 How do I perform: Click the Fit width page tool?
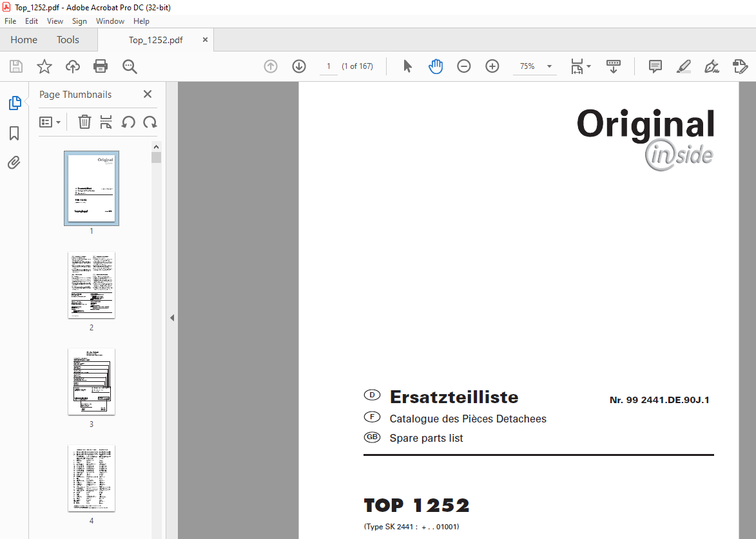point(577,66)
